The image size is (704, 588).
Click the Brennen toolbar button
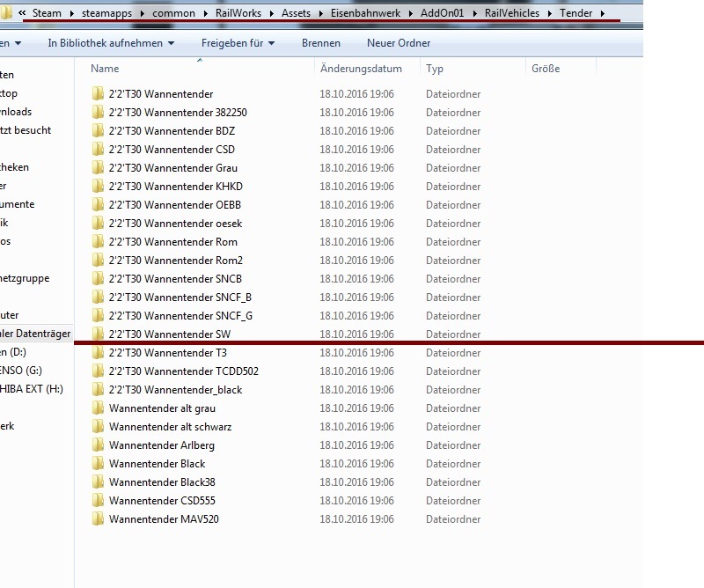coord(321,43)
